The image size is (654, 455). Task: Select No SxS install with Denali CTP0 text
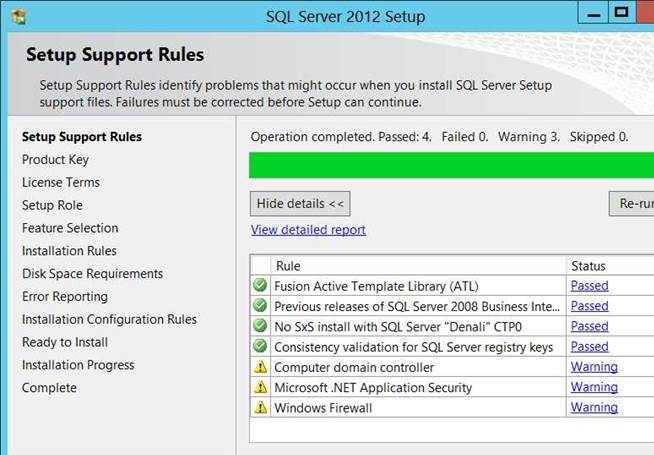pyautogui.click(x=398, y=327)
